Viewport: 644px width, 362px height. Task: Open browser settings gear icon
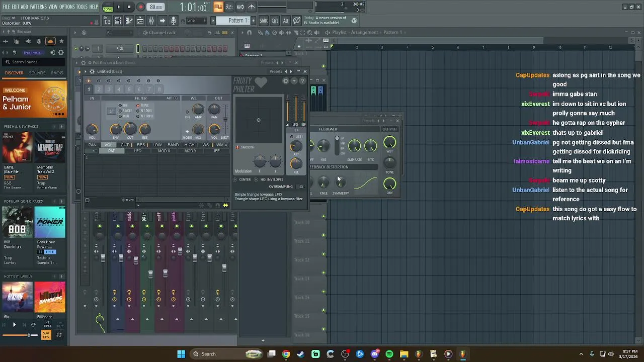61,52
